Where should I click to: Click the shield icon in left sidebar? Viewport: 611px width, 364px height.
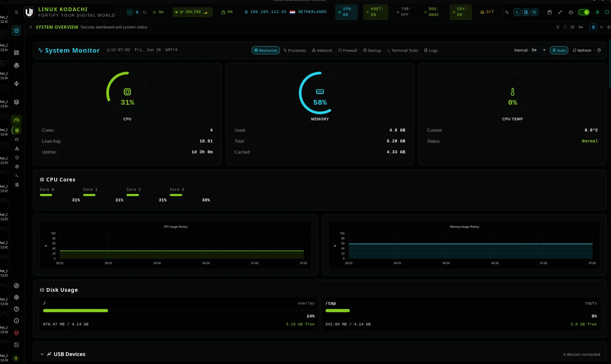(x=16, y=31)
